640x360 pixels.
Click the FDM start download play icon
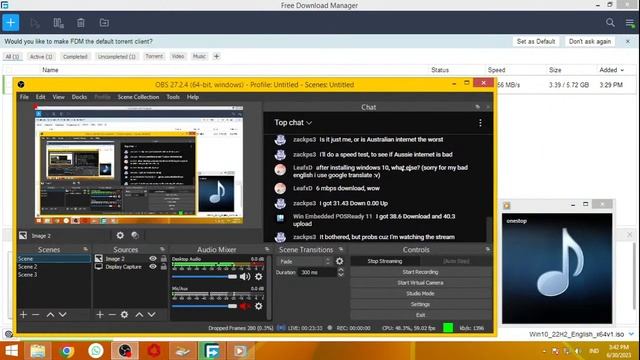(35, 23)
